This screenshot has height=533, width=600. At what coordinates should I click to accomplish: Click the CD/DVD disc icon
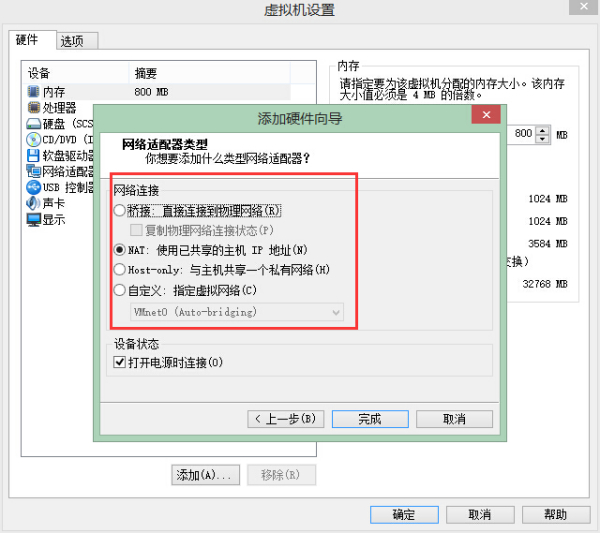(x=33, y=139)
